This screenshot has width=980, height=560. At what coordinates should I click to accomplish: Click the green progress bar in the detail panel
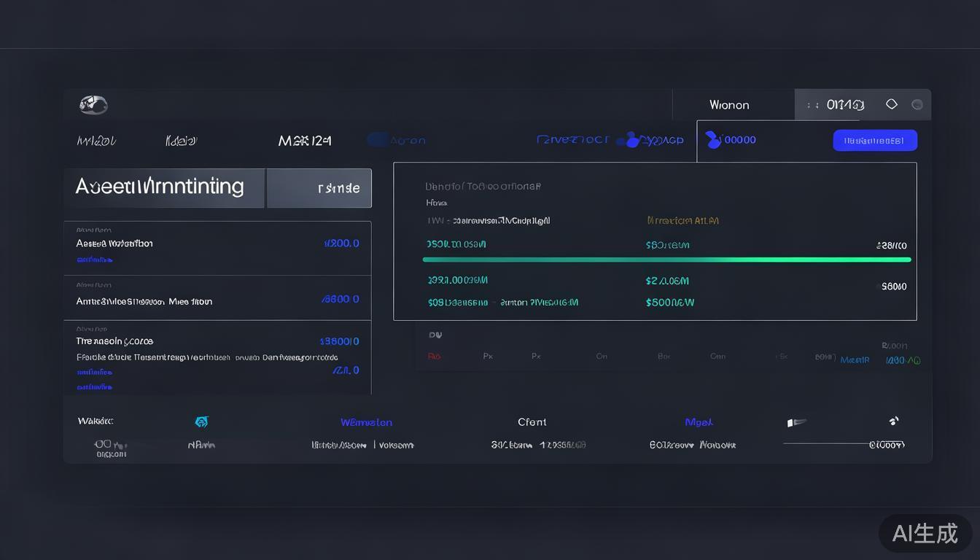tap(668, 259)
